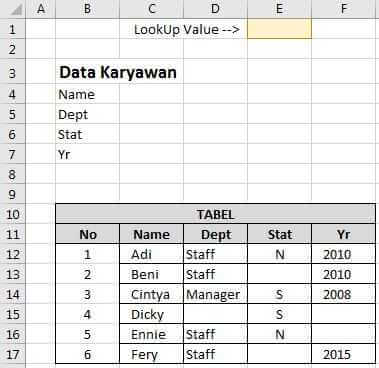This screenshot has width=379, height=368.
Task: Select column B header
Action: (87, 9)
